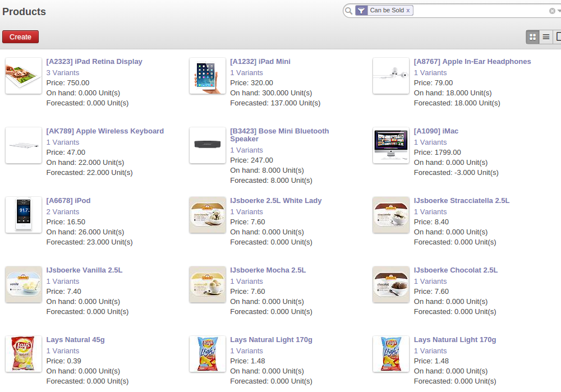Click the White Lady ice cream thumbnail
Viewport: 561px width, 392px height.
[208, 215]
